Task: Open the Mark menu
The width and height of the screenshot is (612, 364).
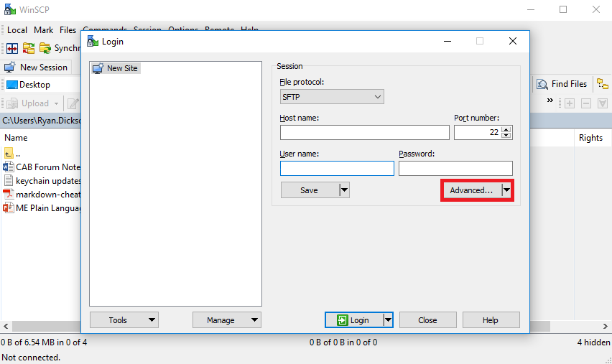Action: pos(43,30)
